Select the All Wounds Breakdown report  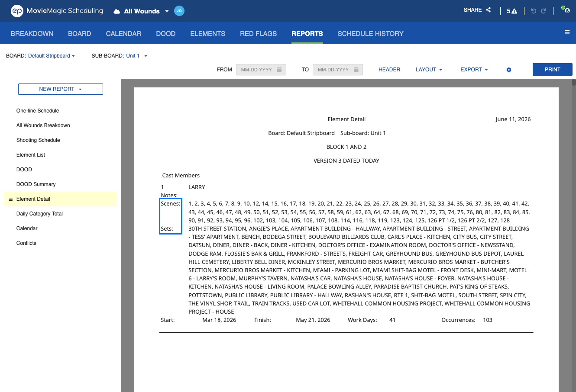[43, 125]
